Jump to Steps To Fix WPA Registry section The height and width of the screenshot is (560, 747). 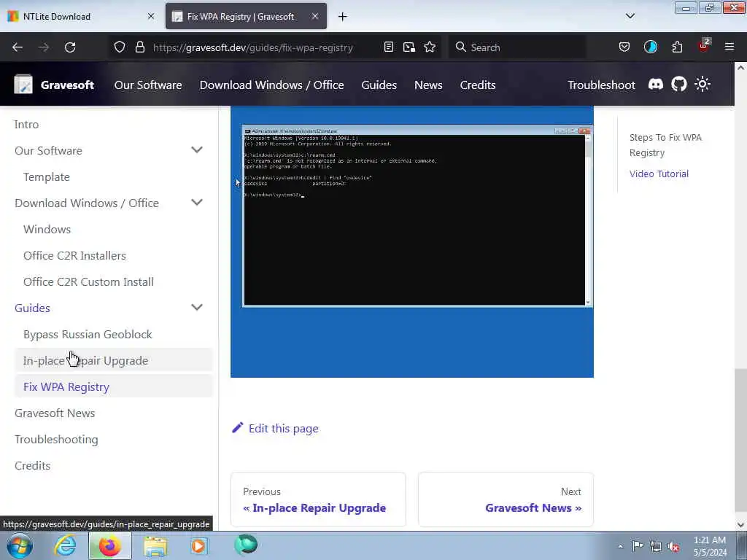(665, 145)
